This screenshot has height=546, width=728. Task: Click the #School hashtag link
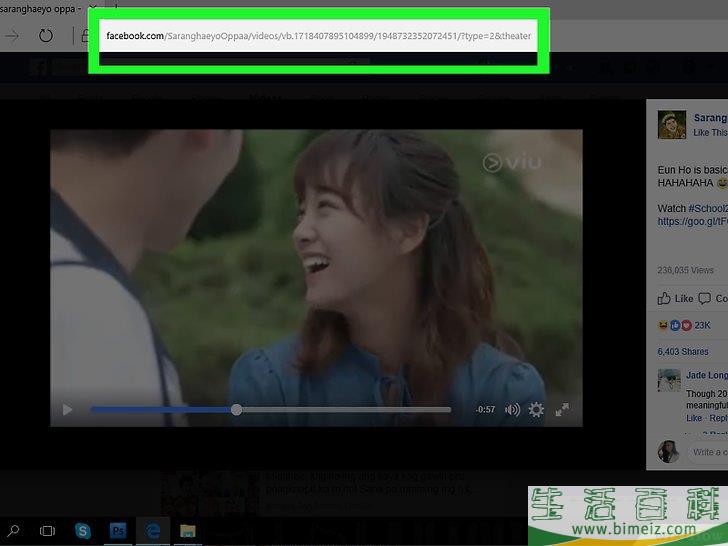[708, 208]
